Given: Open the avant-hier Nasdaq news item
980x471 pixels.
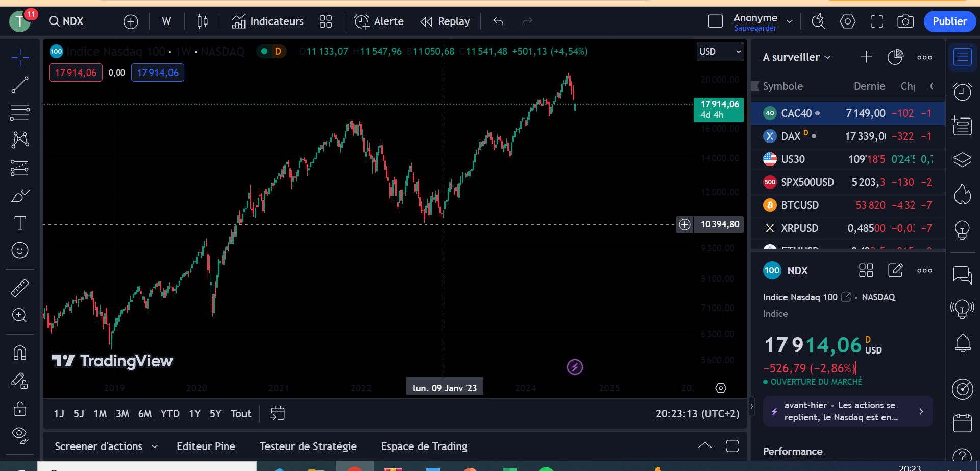Looking at the screenshot, I should (x=848, y=411).
